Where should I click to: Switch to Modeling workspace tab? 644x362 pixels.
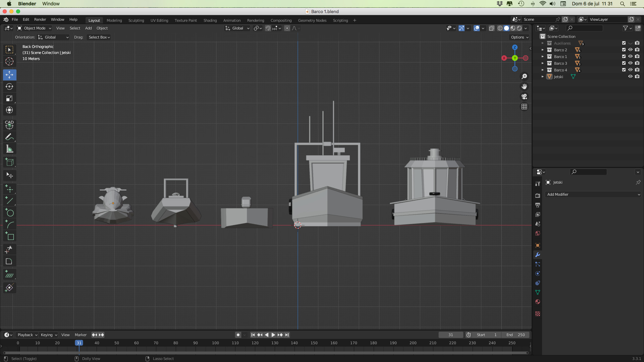(x=114, y=20)
